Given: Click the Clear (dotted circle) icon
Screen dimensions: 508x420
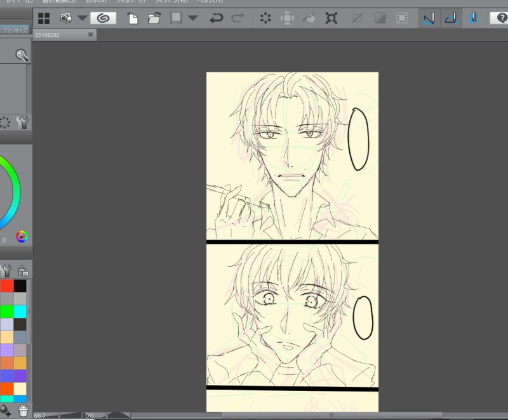Looking at the screenshot, I should [x=265, y=18].
